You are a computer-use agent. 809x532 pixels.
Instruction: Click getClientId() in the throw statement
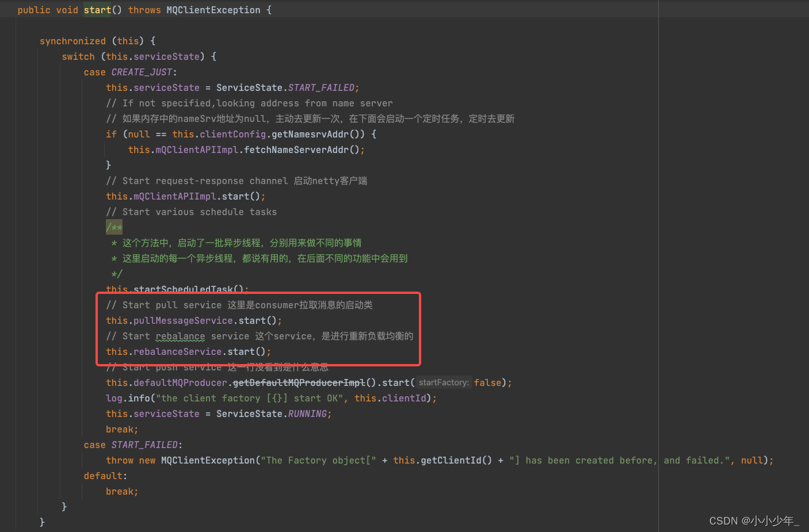(x=456, y=460)
